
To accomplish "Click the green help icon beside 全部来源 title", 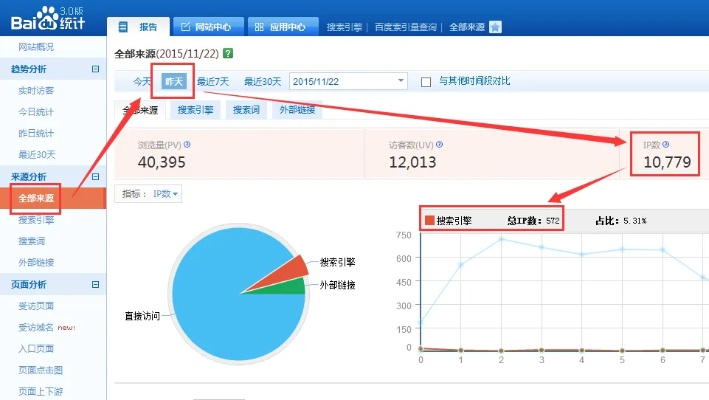I will (x=230, y=53).
